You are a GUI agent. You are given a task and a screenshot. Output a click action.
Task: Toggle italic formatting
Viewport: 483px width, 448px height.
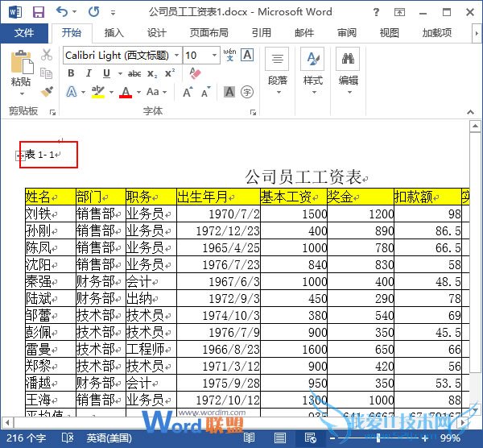(89, 73)
